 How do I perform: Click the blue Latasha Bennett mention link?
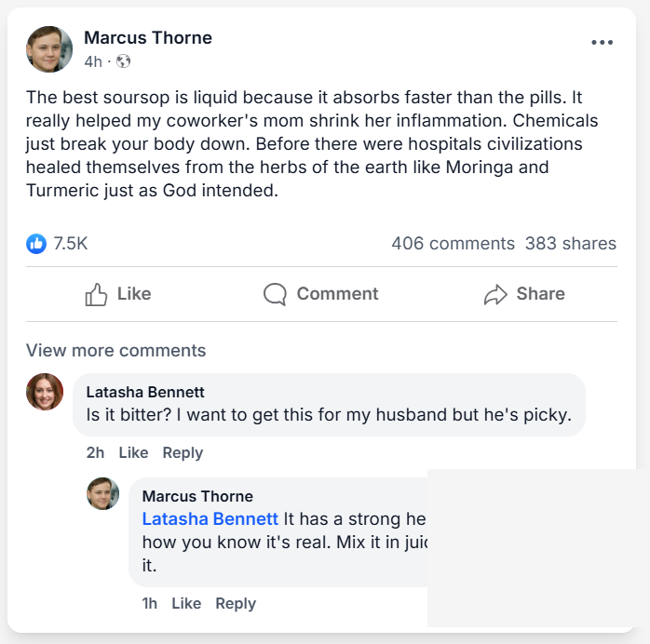(210, 519)
